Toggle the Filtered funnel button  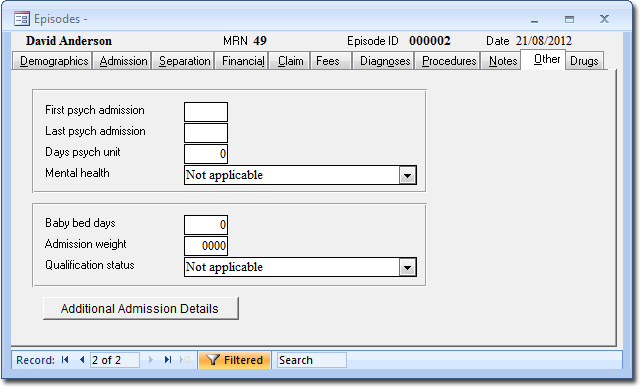click(235, 360)
